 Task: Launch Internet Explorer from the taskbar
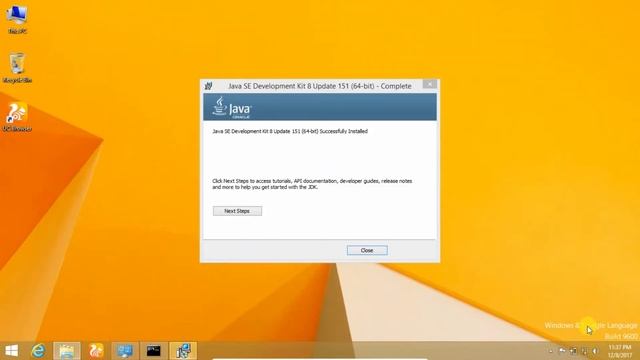38,351
